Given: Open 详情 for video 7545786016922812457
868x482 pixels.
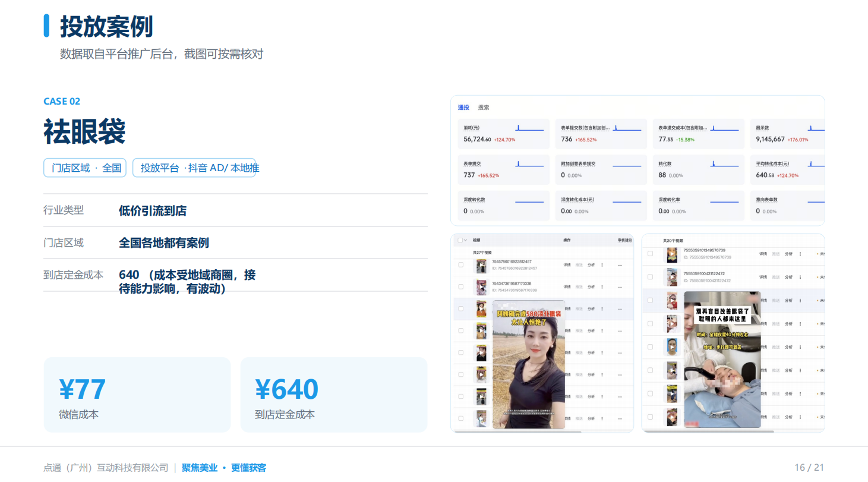Looking at the screenshot, I should [567, 265].
